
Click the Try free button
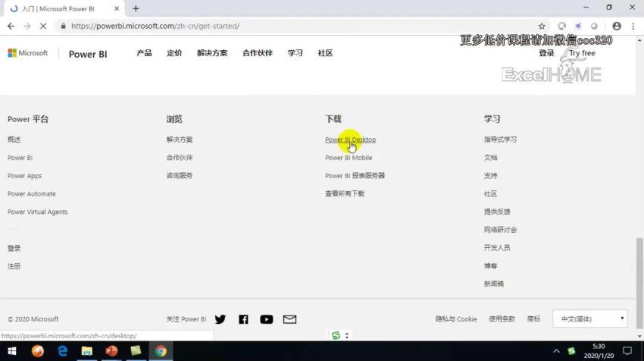coord(582,53)
